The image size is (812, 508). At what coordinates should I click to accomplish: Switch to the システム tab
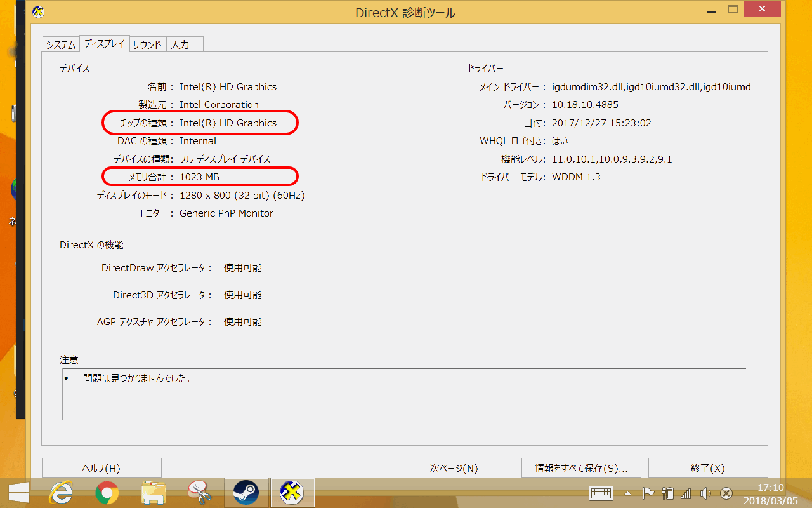(x=60, y=44)
